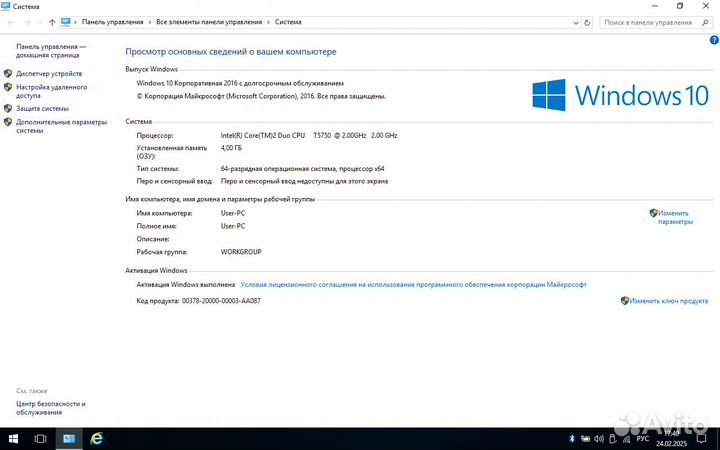Image resolution: width=720 pixels, height=450 pixels.
Task: Open Центр безопасности и обслуживания link
Action: pyautogui.click(x=51, y=408)
